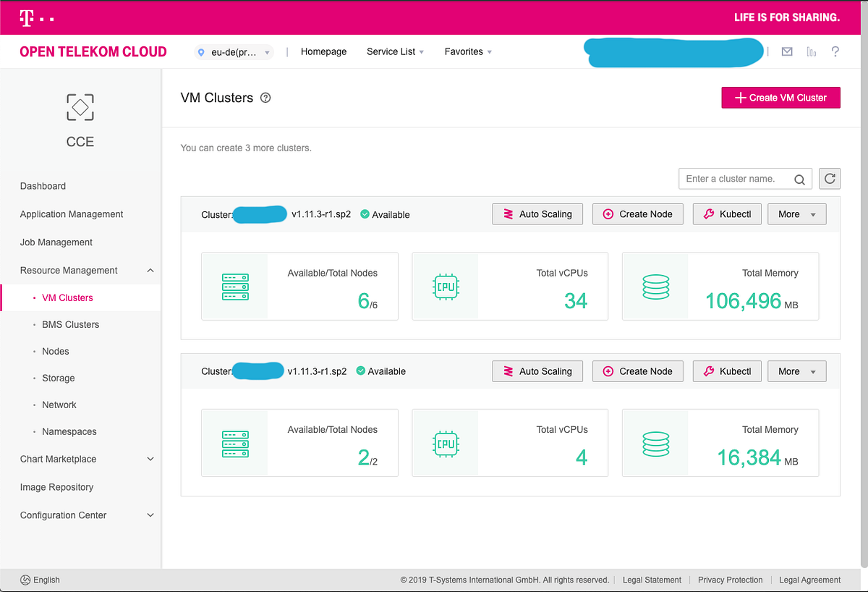Click the question mark help icon in header
The height and width of the screenshot is (592, 868).
click(x=835, y=51)
